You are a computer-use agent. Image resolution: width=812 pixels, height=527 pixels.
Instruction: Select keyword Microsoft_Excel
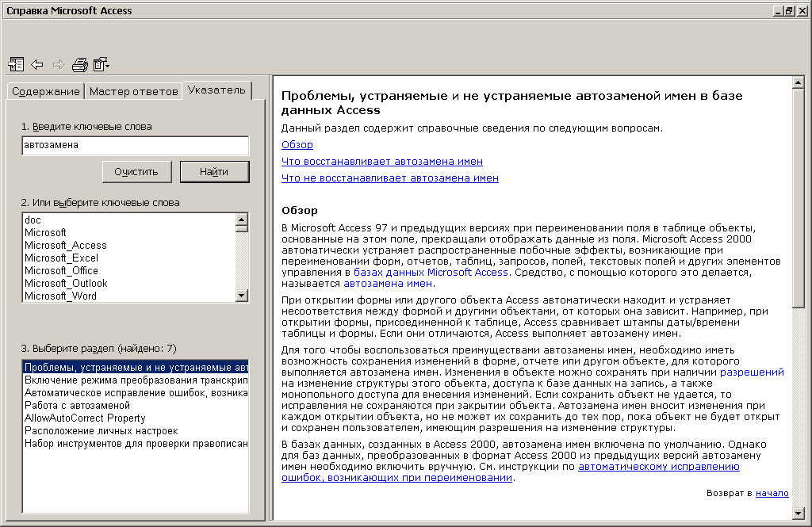click(129, 258)
